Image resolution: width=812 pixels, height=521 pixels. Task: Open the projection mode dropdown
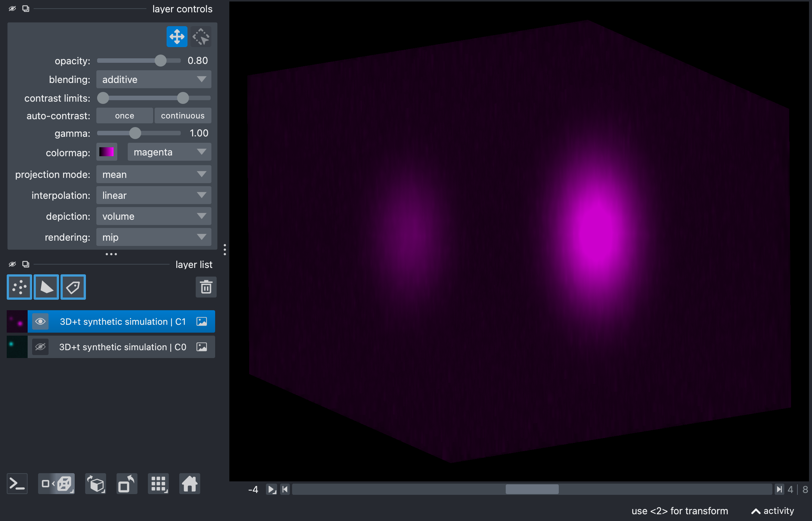(154, 174)
